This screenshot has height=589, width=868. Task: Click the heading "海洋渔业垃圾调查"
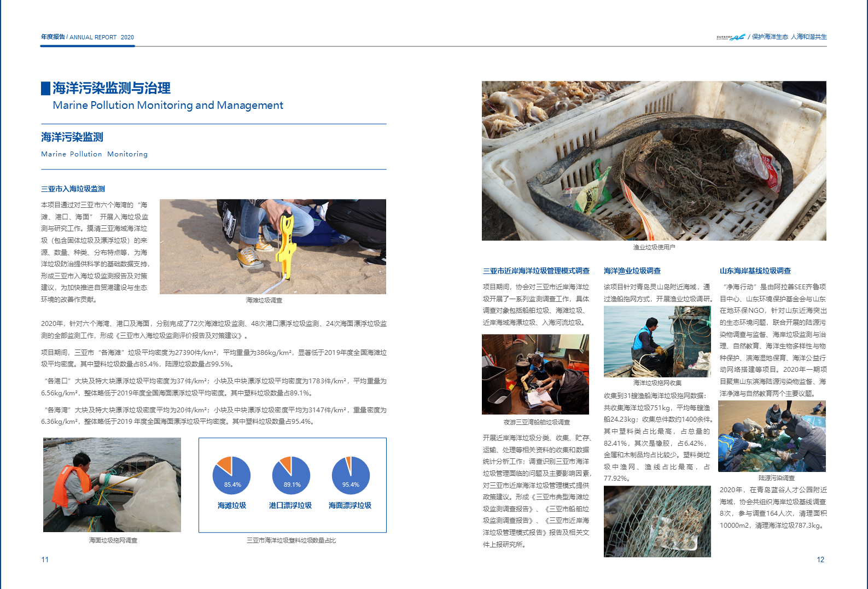pos(632,271)
